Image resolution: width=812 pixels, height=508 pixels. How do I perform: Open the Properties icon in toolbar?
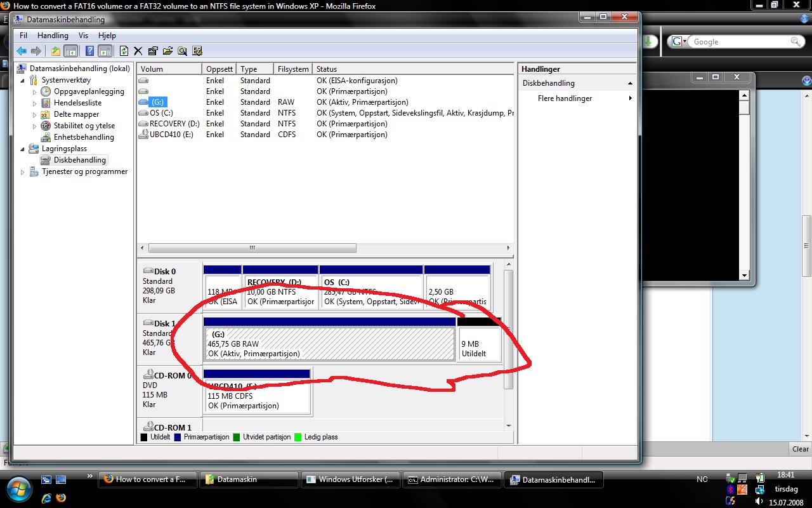(153, 51)
